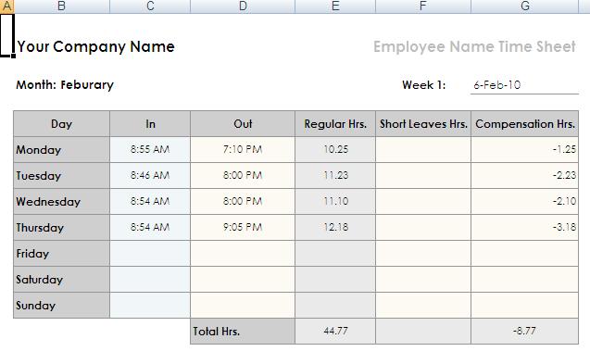Click the Saturday row label
This screenshot has height=364, width=590.
tap(62, 280)
